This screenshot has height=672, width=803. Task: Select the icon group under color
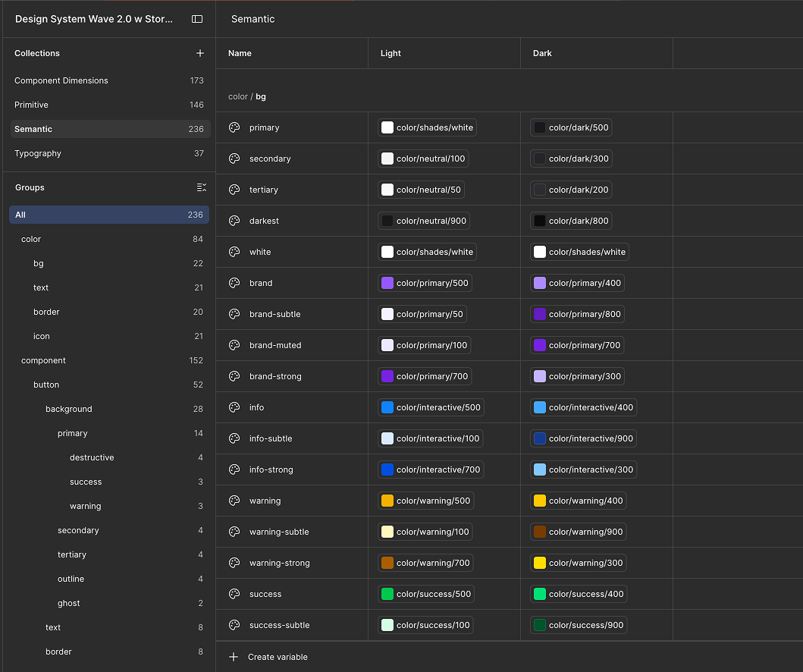tap(109, 336)
